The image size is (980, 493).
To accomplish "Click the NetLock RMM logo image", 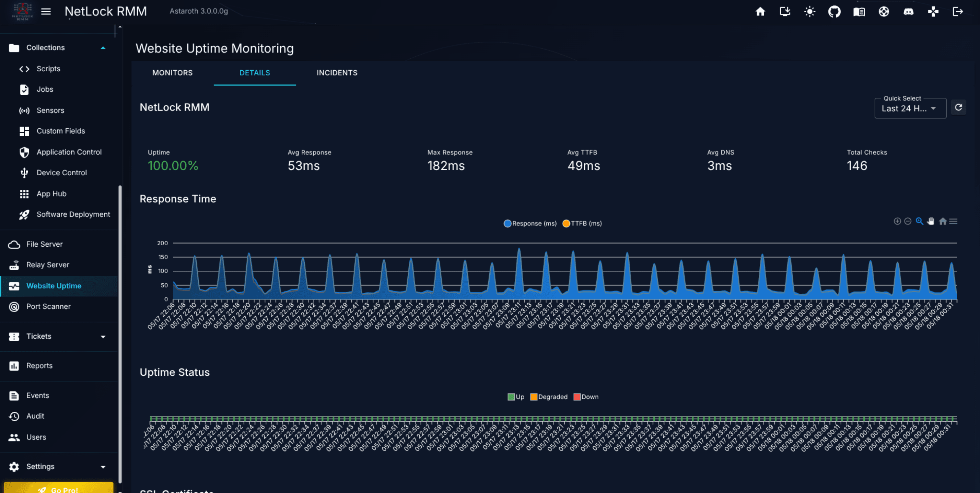I will (x=22, y=11).
